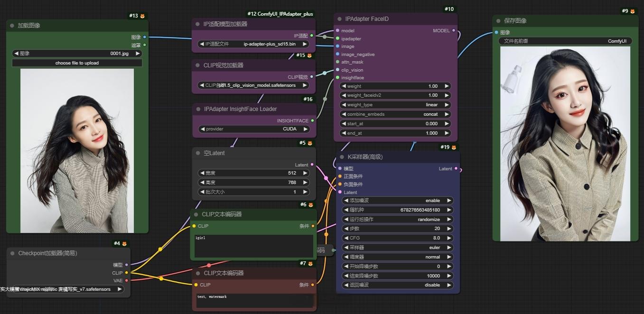644x314 pixels.
Task: Open the CLIP vision model file selector
Action: (x=253, y=84)
